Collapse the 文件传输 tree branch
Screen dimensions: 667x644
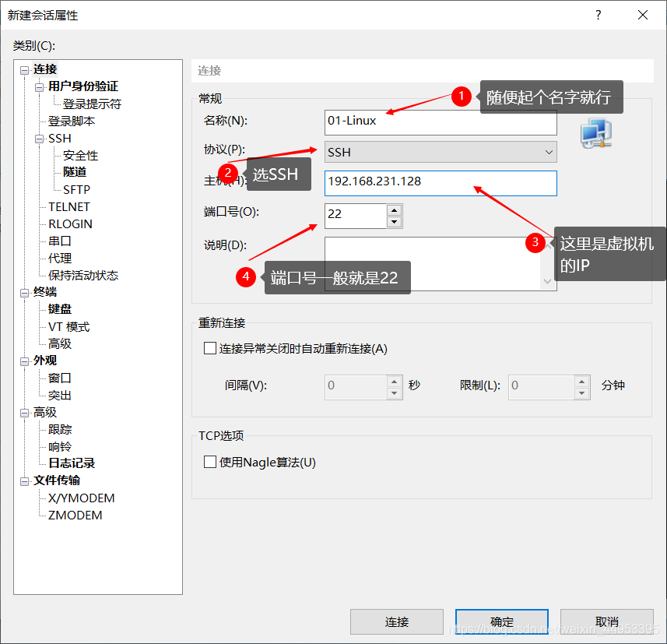[25, 480]
